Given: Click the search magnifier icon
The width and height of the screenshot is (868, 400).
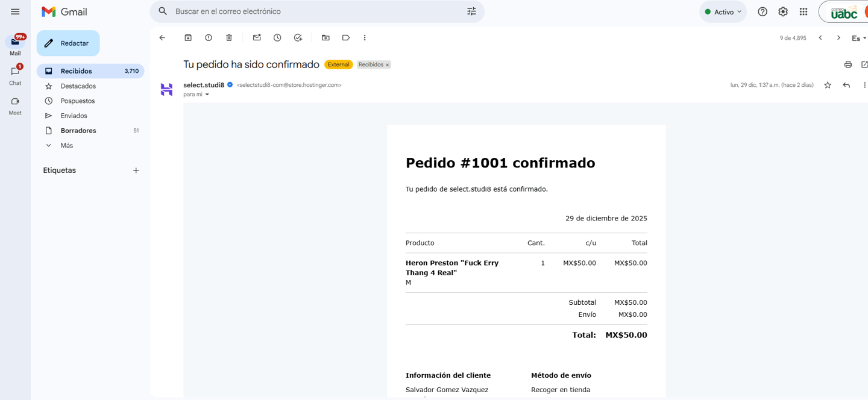Looking at the screenshot, I should point(163,11).
